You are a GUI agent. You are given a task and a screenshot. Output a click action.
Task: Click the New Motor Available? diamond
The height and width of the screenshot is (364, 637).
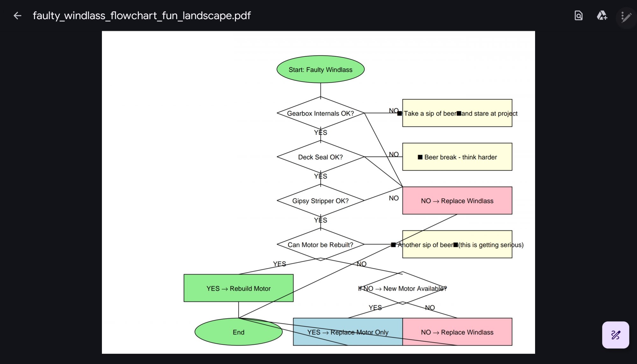pos(403,288)
